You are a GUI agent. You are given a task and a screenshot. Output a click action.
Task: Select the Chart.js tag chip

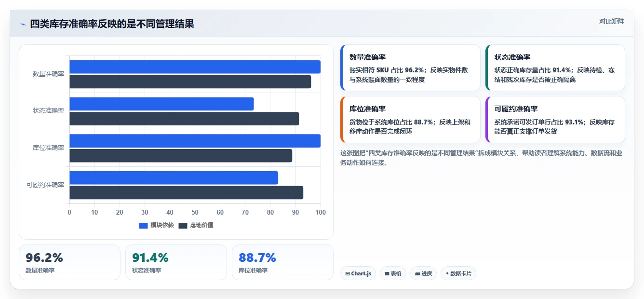tap(358, 273)
